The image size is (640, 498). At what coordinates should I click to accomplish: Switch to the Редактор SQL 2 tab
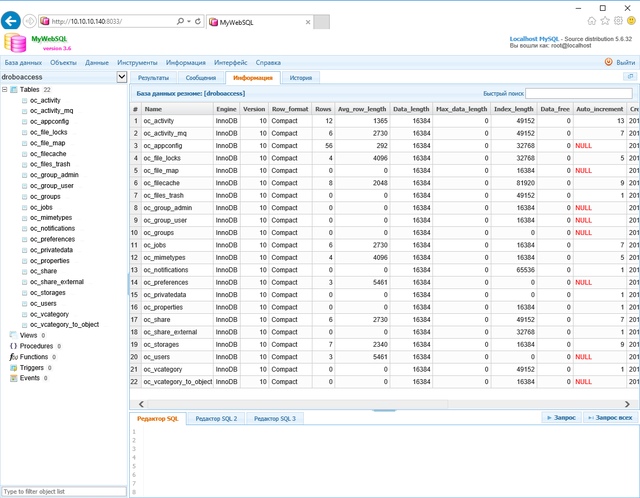coord(216,418)
